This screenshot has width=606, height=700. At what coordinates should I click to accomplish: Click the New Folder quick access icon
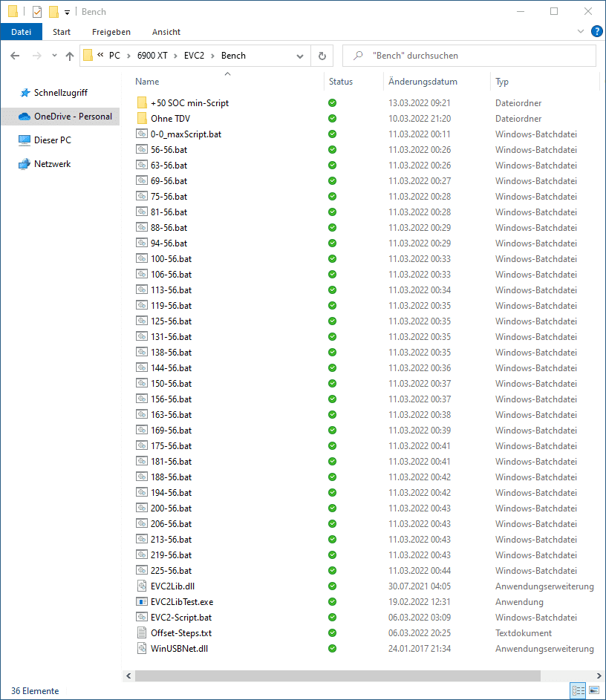(53, 12)
